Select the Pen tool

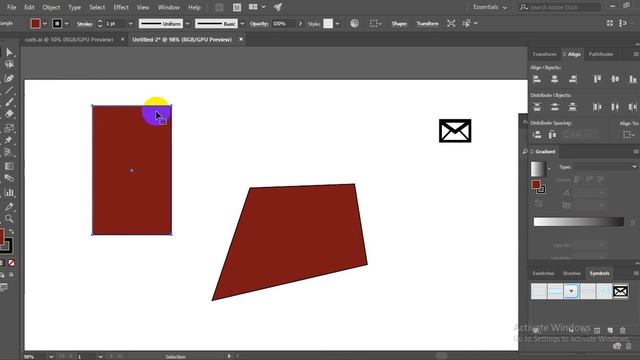9,78
